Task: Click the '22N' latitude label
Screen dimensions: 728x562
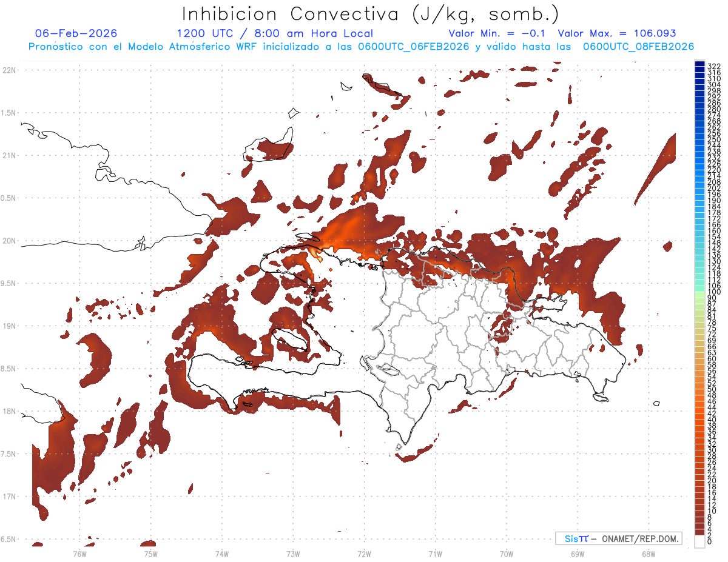Action: pos(9,70)
